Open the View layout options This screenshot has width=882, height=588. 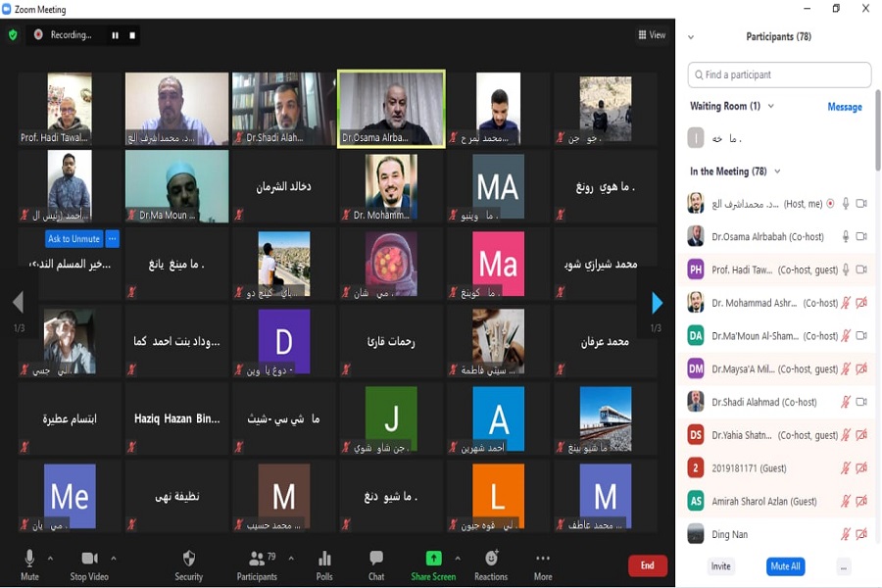[652, 35]
